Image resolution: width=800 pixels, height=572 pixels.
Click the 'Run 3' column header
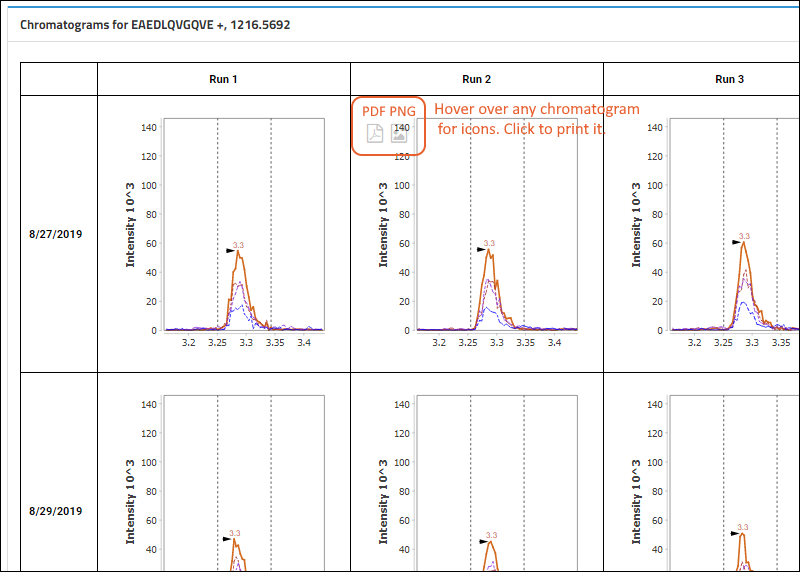coord(730,79)
